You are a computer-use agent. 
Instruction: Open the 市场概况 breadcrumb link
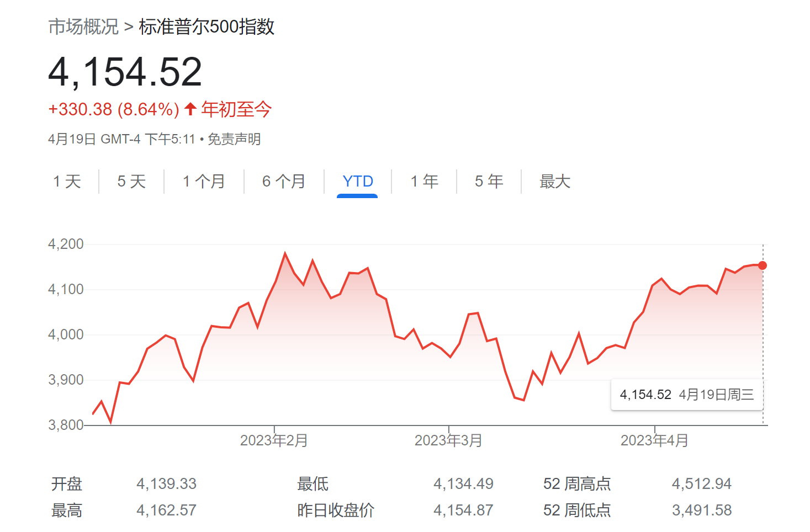click(83, 26)
